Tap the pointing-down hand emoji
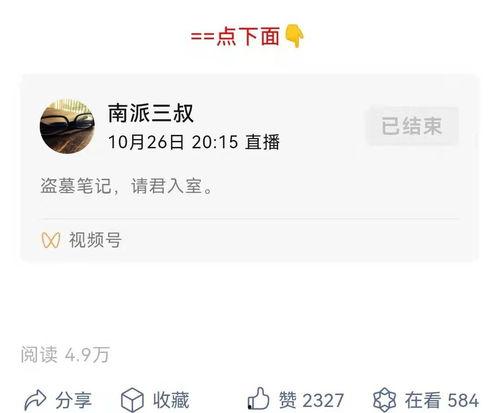This screenshot has width=499, height=413. pos(294,36)
